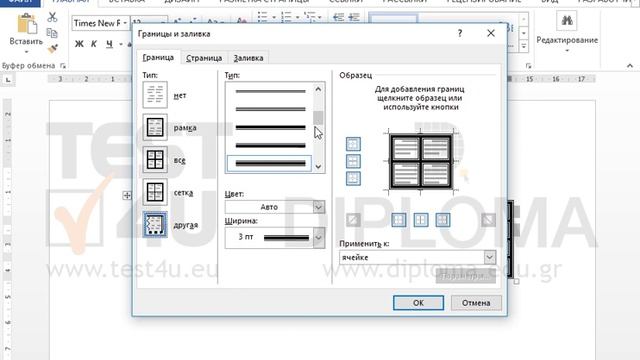Click the increase indent icon
This screenshot has height=360, width=640.
pyautogui.click(x=353, y=17)
